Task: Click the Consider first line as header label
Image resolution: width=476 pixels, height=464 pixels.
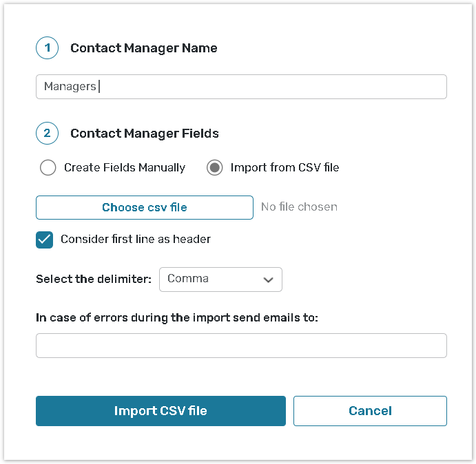Action: point(136,240)
